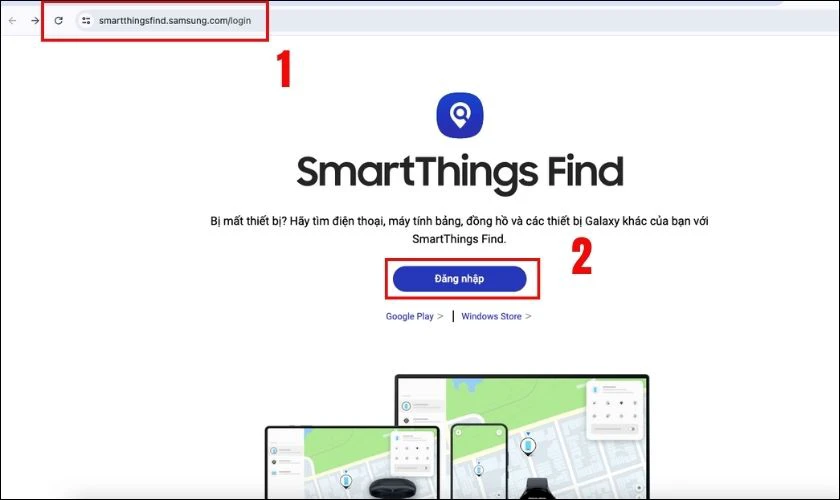This screenshot has height=500, width=840.
Task: Click the browser back arrow
Action: click(x=12, y=20)
